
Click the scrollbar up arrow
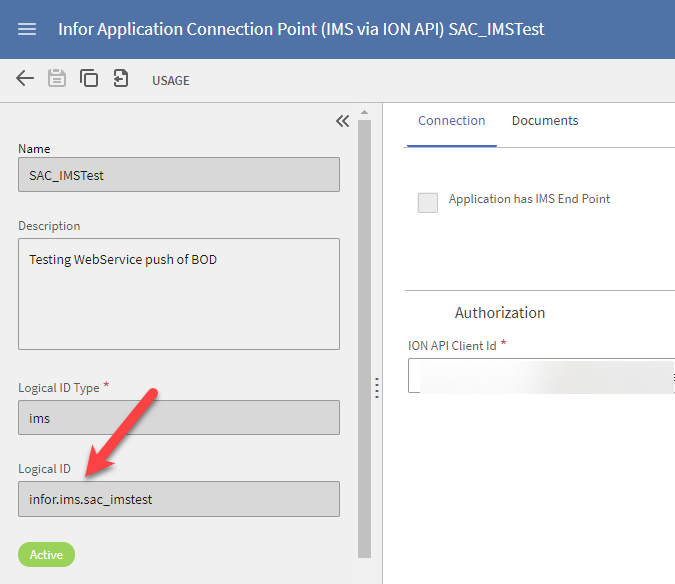coord(365,112)
